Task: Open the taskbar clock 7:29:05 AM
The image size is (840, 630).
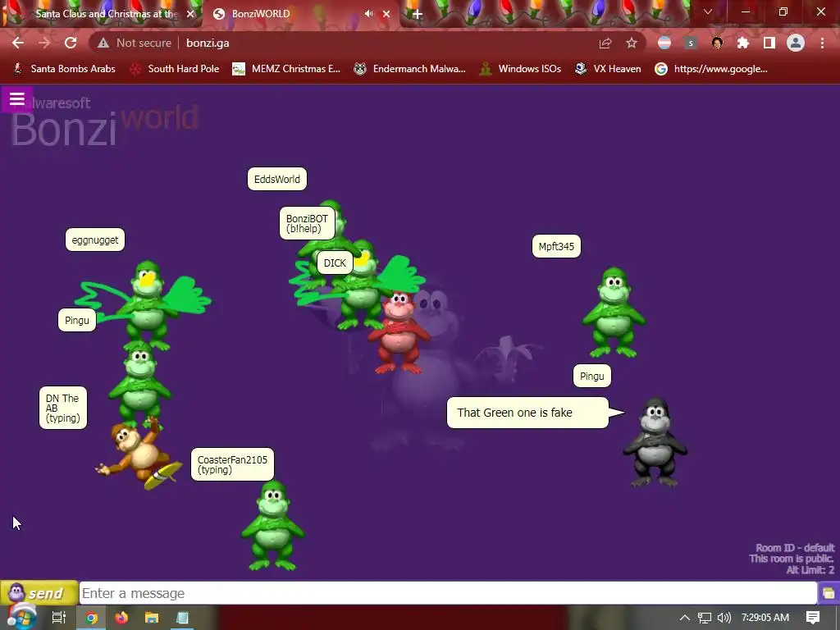Action: tap(765, 618)
